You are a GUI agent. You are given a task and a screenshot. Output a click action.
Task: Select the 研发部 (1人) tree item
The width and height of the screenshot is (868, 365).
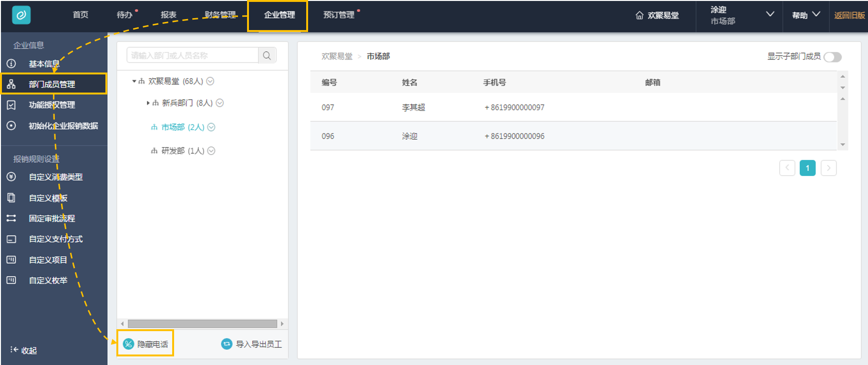click(x=183, y=151)
